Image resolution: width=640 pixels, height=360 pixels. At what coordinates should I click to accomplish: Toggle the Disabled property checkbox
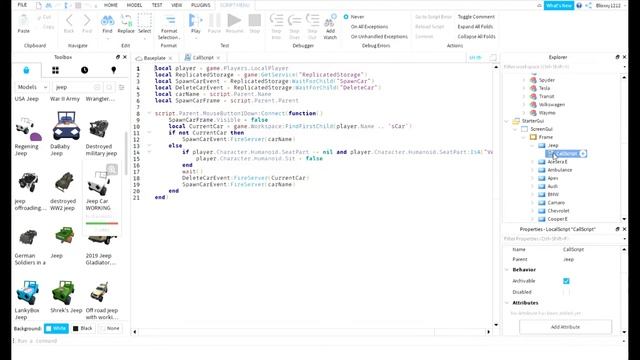coord(566,292)
